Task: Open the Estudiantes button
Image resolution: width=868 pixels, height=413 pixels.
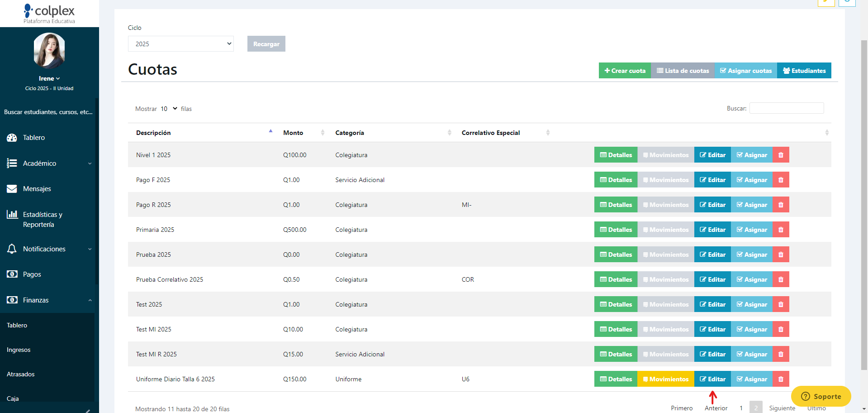Action: point(804,71)
